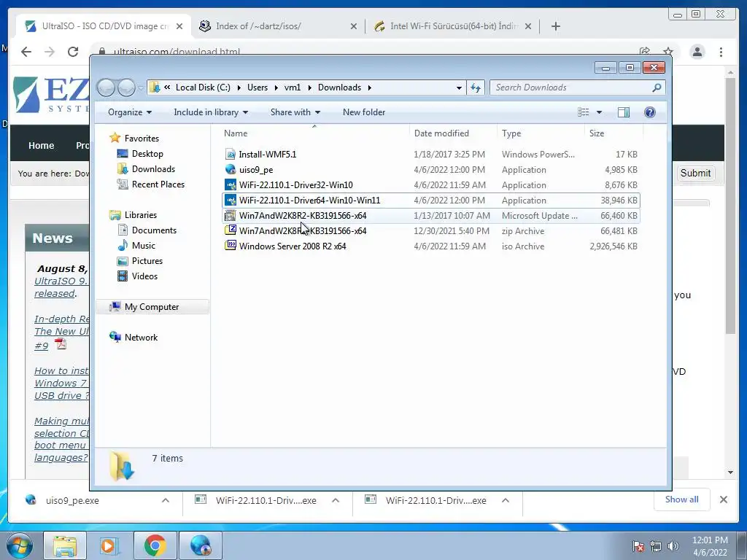
Task: Expand options for the last WiFi download item
Action: pos(506,500)
